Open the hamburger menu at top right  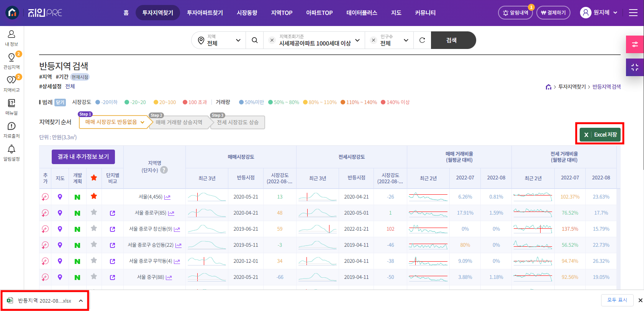pos(633,13)
